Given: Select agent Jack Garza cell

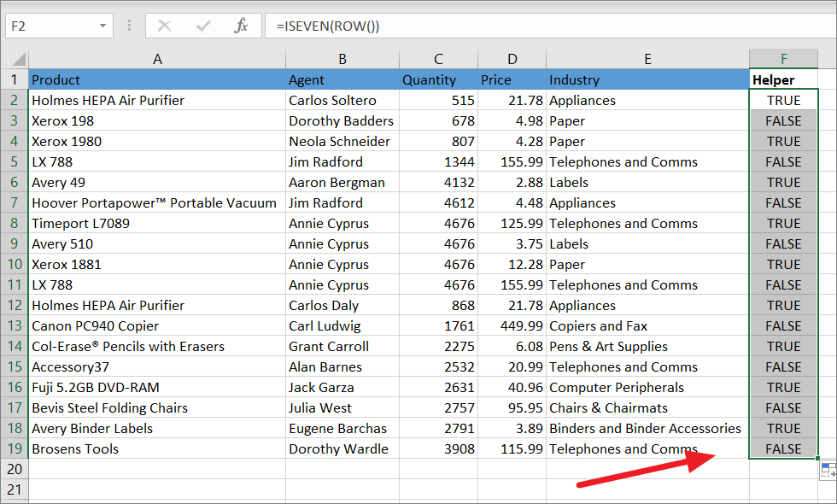Looking at the screenshot, I should tap(342, 388).
